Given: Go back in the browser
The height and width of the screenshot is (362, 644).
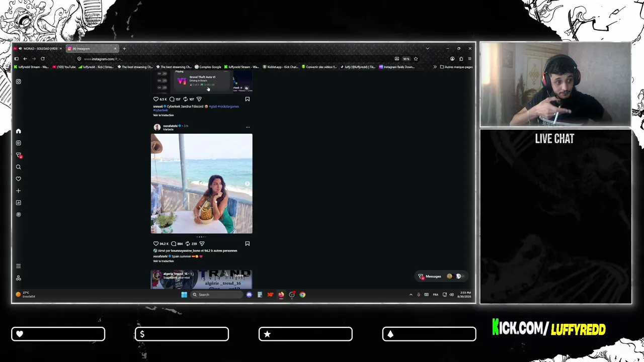Looking at the screenshot, I should [25, 59].
